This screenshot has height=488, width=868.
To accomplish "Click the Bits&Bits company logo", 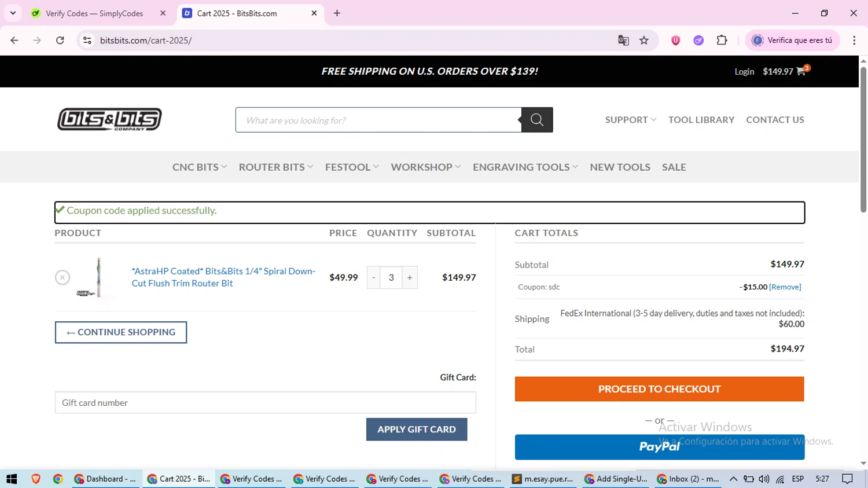I will coord(109,119).
